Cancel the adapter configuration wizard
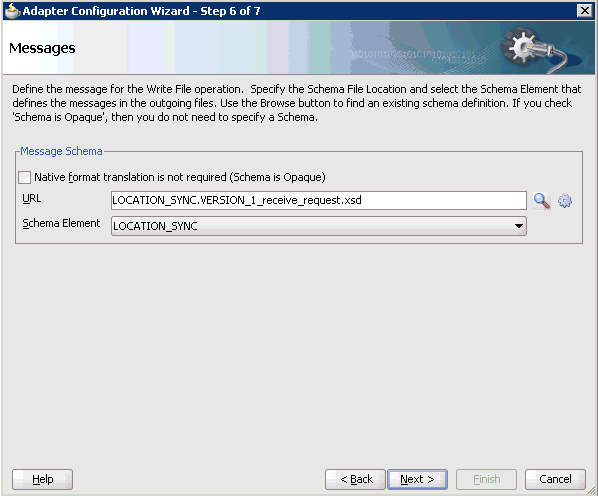Viewport: 598px width, 496px height. (555, 479)
